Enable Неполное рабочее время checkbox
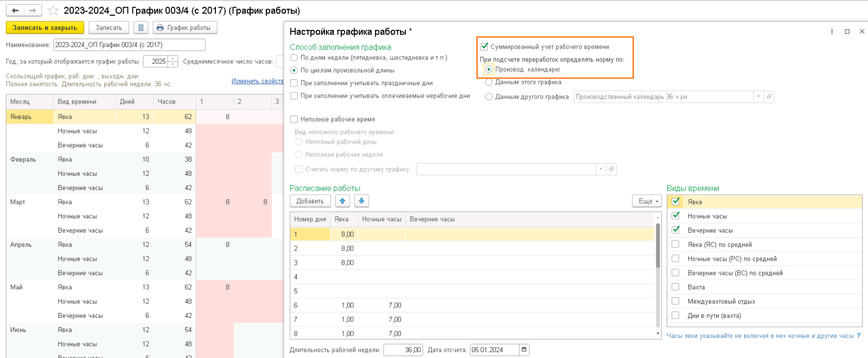868x358 pixels. [x=294, y=119]
